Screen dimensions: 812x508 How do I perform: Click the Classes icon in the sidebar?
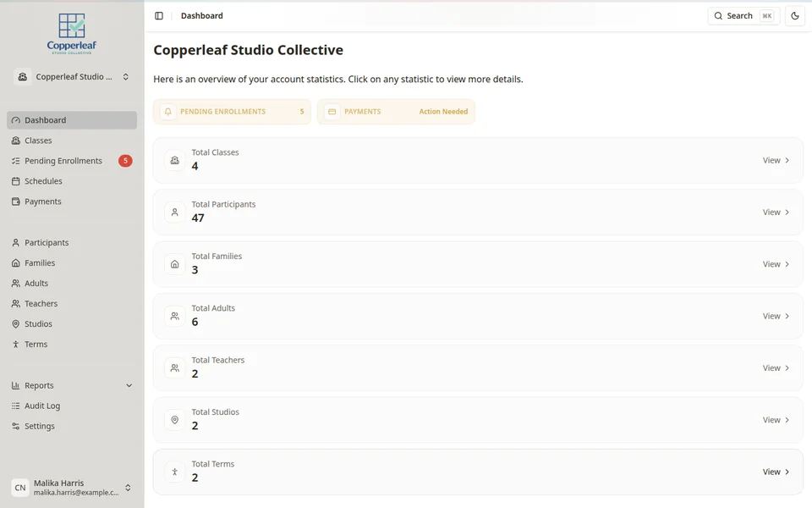[x=15, y=140]
